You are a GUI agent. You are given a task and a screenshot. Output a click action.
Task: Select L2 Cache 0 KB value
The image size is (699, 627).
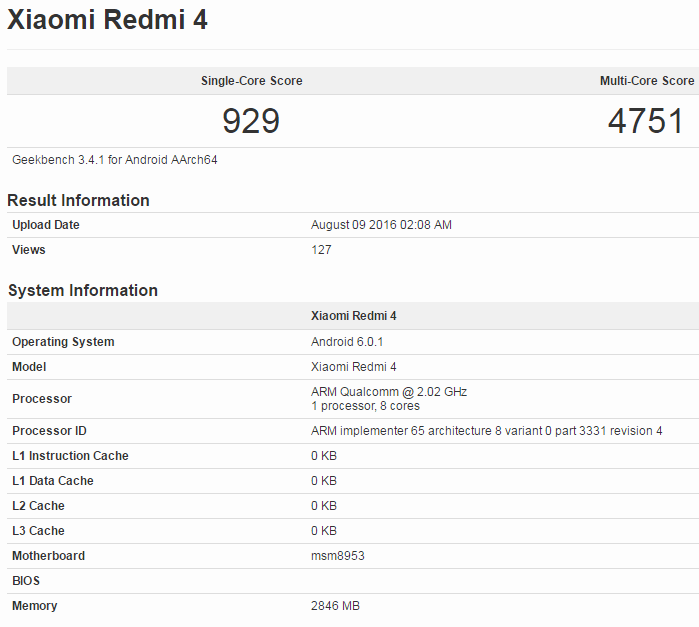coord(324,506)
